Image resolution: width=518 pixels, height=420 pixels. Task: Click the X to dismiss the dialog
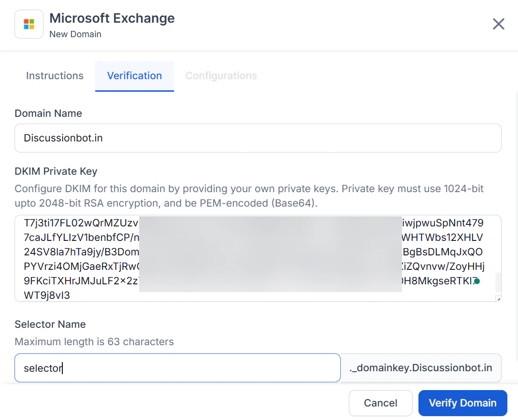498,24
